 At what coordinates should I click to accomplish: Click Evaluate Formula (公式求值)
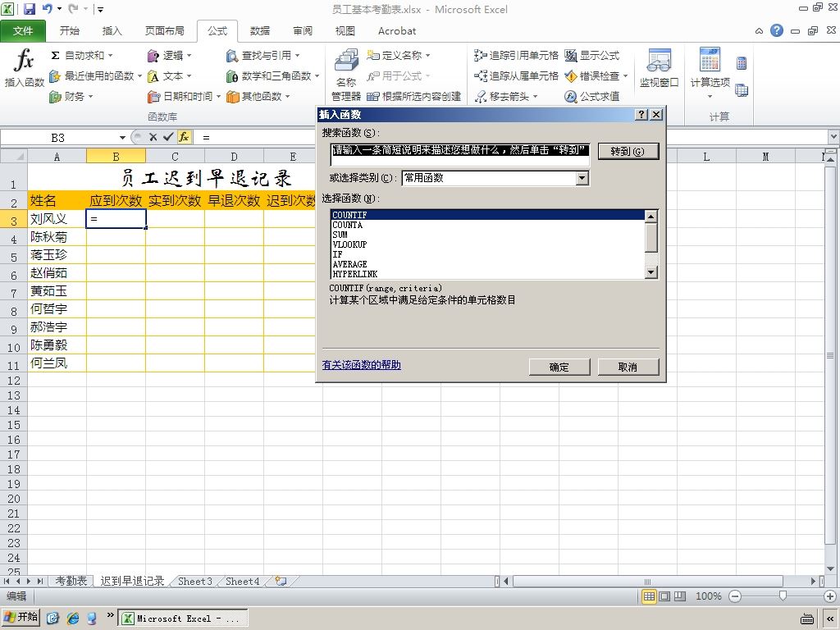pos(592,97)
